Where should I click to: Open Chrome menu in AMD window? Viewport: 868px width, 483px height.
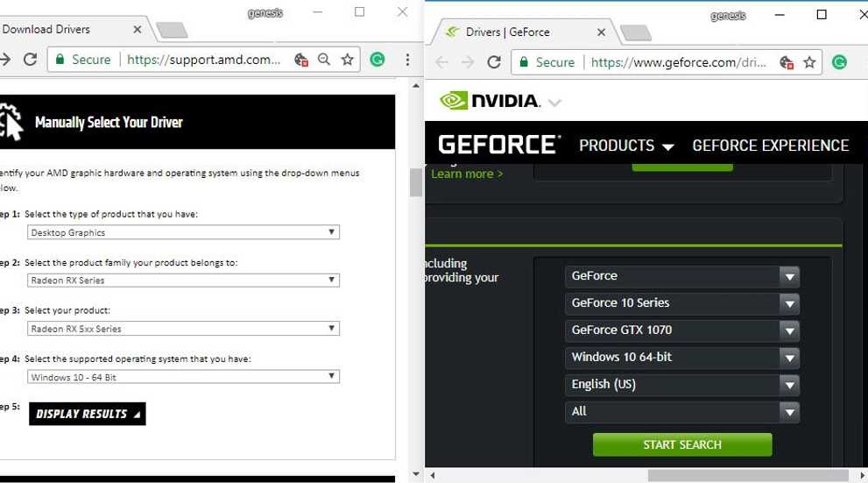(407, 60)
